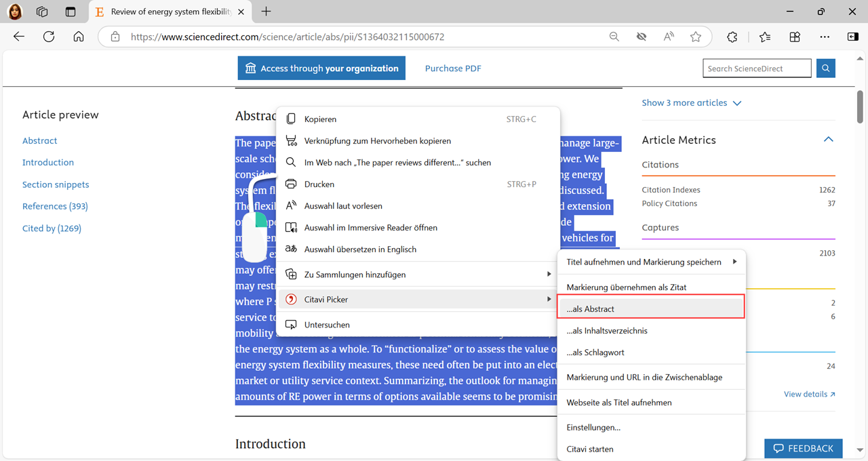Toggle the tracking prevention eye icon

tap(642, 37)
